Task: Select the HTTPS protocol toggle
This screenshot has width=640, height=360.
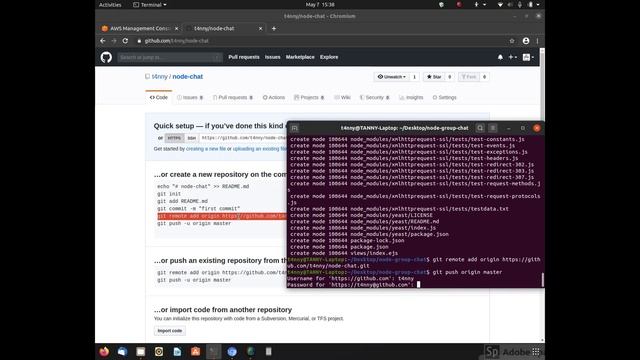Action: [x=174, y=138]
